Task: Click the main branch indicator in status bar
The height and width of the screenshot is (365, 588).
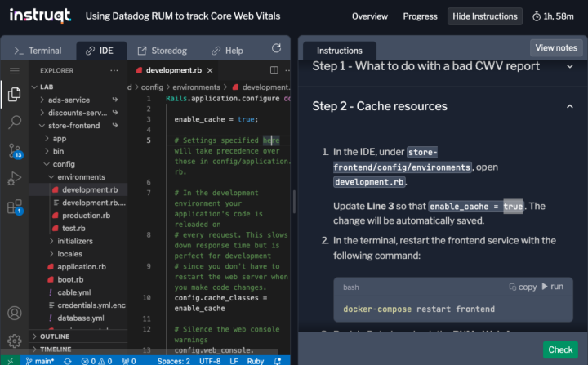Action: point(40,361)
